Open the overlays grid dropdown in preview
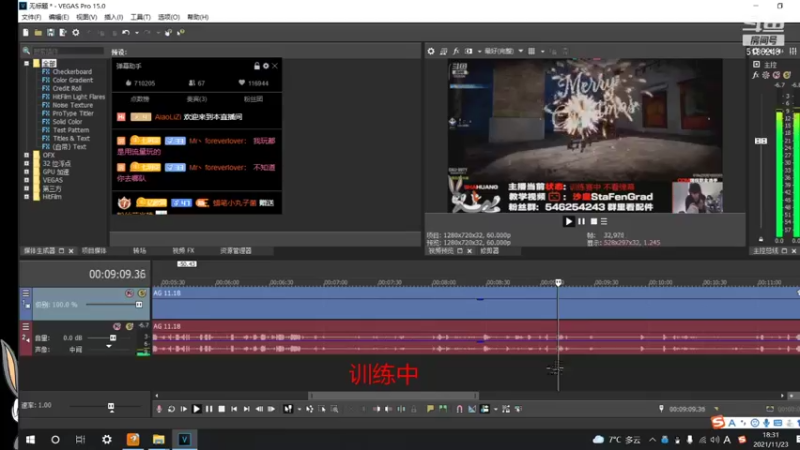800x450 pixels. click(542, 51)
